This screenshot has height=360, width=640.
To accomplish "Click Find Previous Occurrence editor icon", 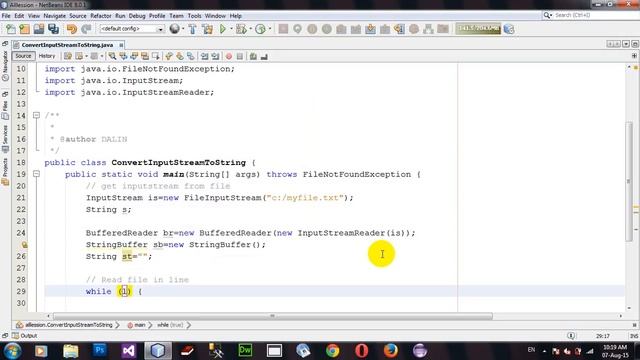I will (x=123, y=56).
